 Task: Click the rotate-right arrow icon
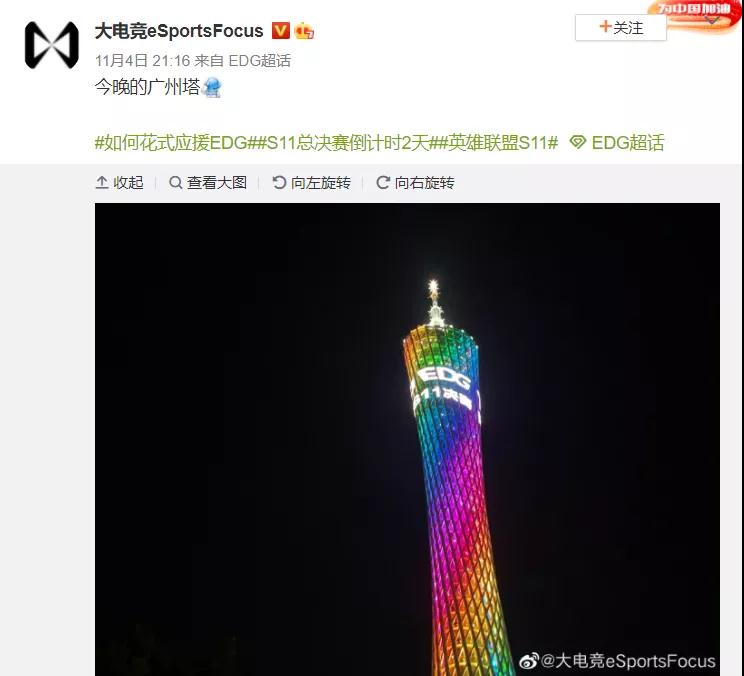383,182
